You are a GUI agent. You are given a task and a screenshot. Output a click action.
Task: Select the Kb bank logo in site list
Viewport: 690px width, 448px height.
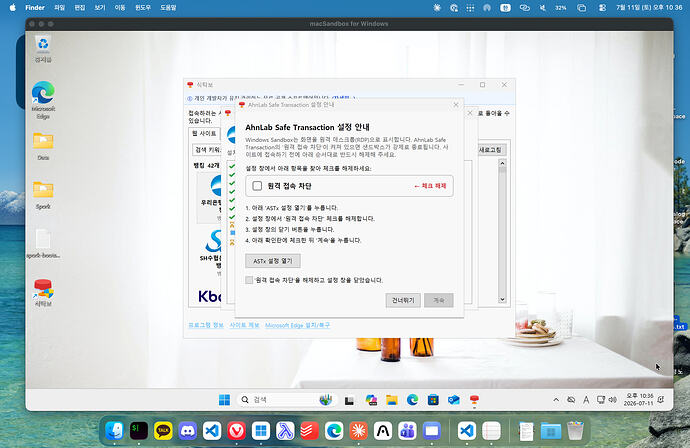click(209, 296)
